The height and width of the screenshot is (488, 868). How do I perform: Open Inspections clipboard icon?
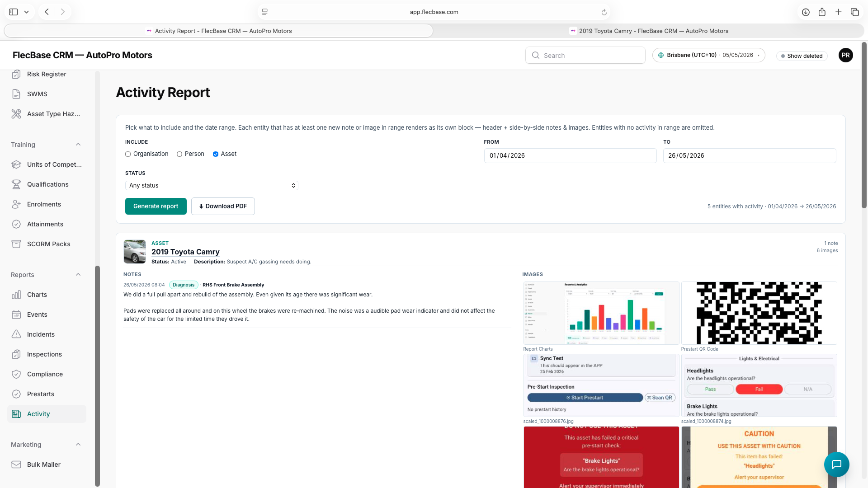point(16,354)
